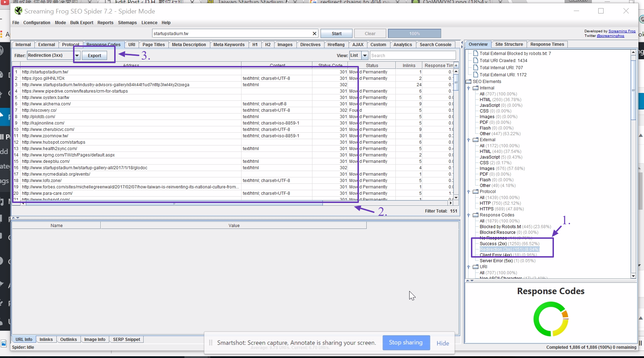Open the SERP Snippet bottom tab

(127, 340)
